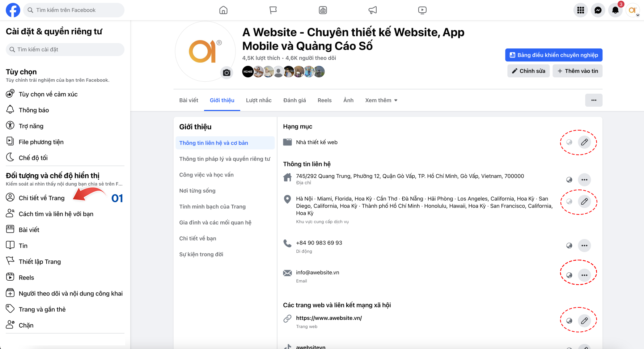This screenshot has width=644, height=349.
Task: Select Thông tin pháp lý và quyền riêng tư
Action: 225,159
